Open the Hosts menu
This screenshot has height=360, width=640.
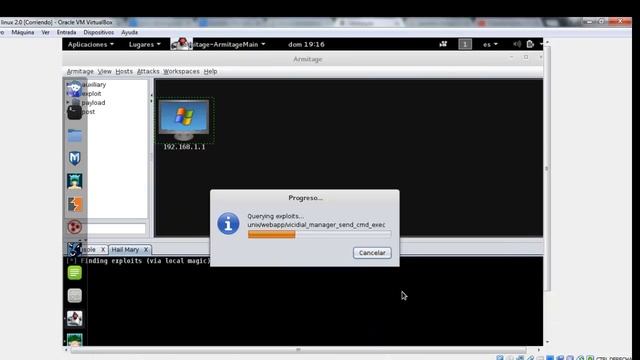[x=124, y=71]
